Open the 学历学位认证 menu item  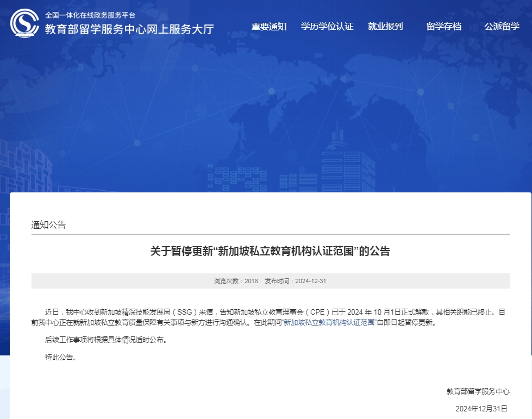click(x=328, y=27)
